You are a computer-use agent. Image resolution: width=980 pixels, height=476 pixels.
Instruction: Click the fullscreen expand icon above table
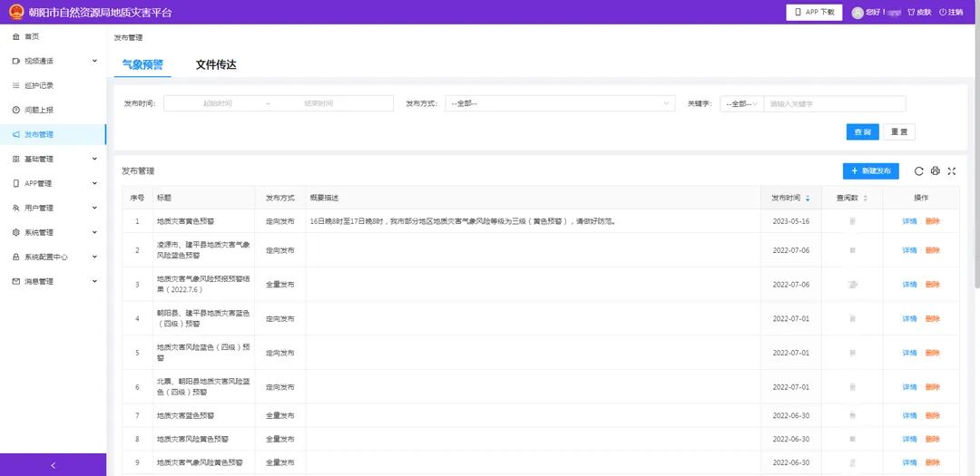[x=952, y=171]
